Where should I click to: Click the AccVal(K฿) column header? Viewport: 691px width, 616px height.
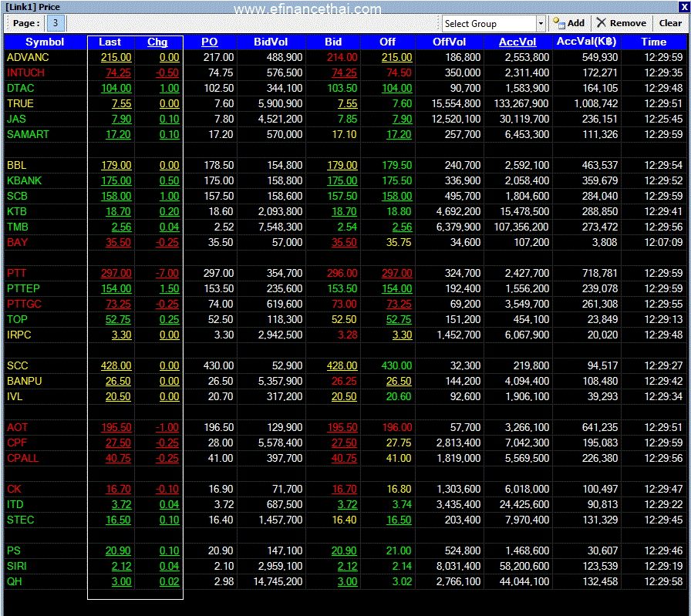(586, 42)
